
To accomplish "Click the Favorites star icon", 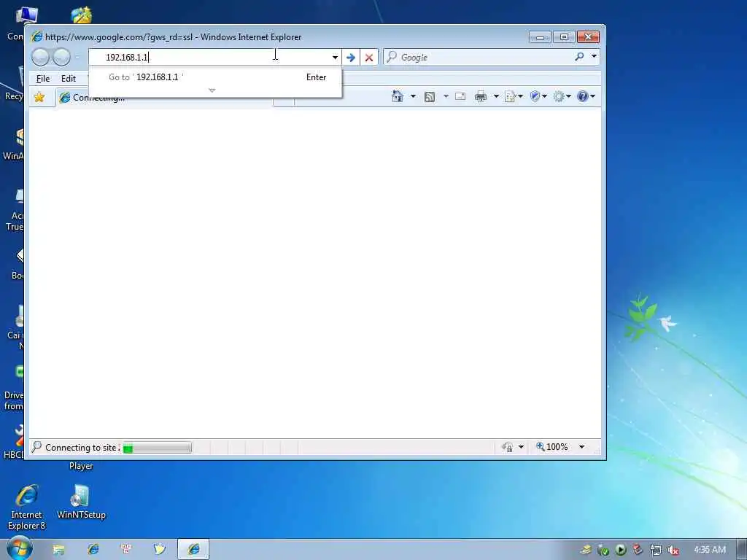I will pos(39,98).
